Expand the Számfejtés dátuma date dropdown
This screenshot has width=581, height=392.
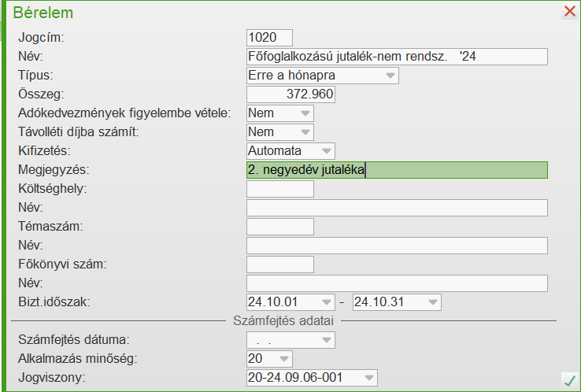[x=327, y=340]
